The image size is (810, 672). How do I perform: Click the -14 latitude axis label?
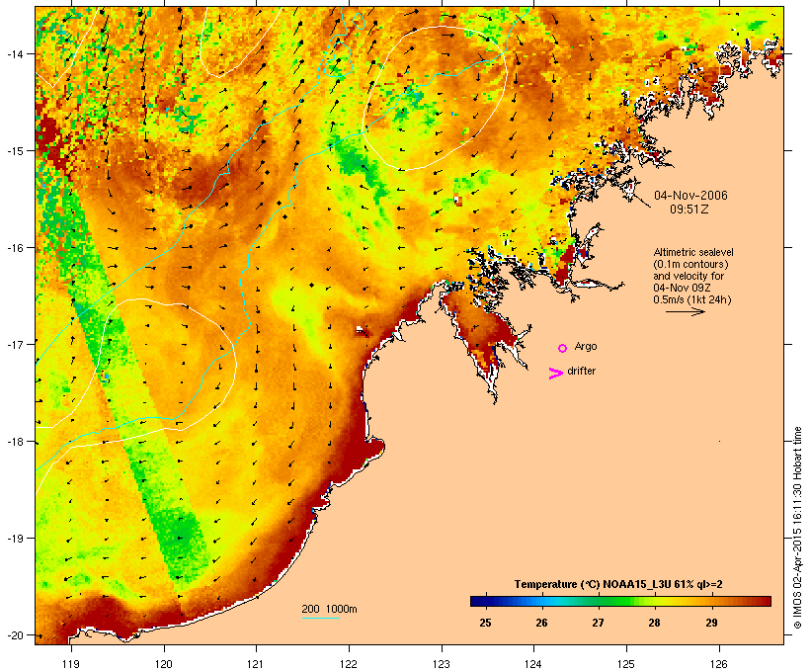coord(14,53)
